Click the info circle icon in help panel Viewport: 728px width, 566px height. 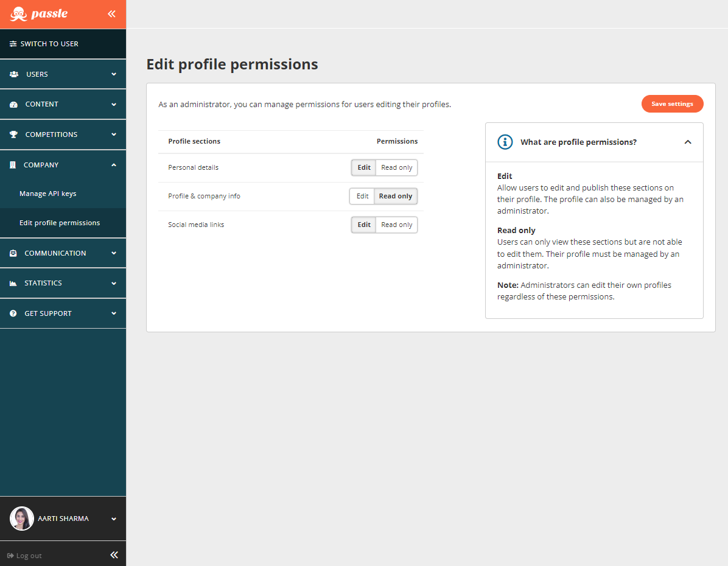coord(505,142)
